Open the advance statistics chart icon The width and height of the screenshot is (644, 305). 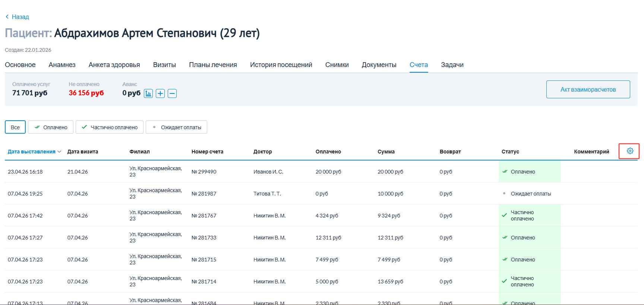coord(148,93)
